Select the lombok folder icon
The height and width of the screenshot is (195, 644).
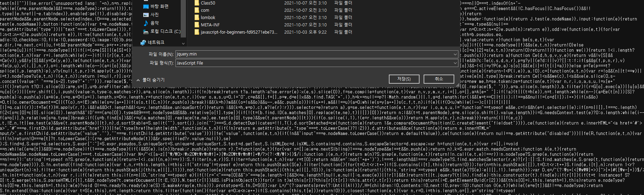197,17
